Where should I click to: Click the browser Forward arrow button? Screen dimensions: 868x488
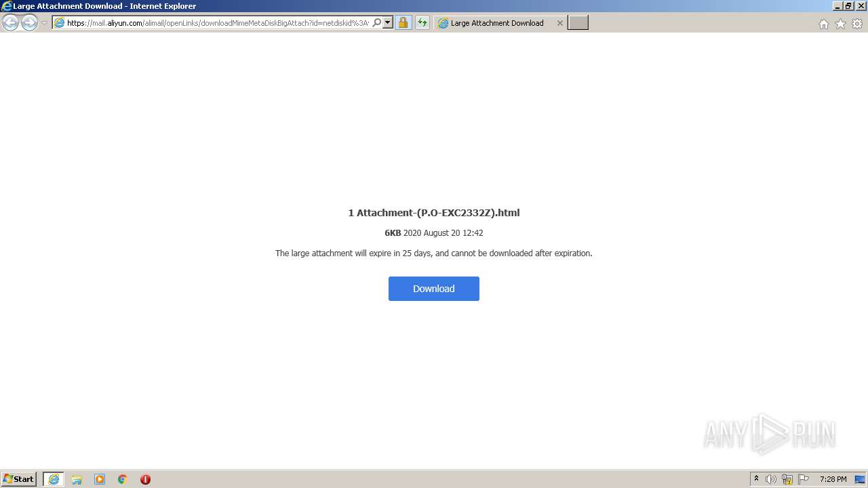point(29,23)
